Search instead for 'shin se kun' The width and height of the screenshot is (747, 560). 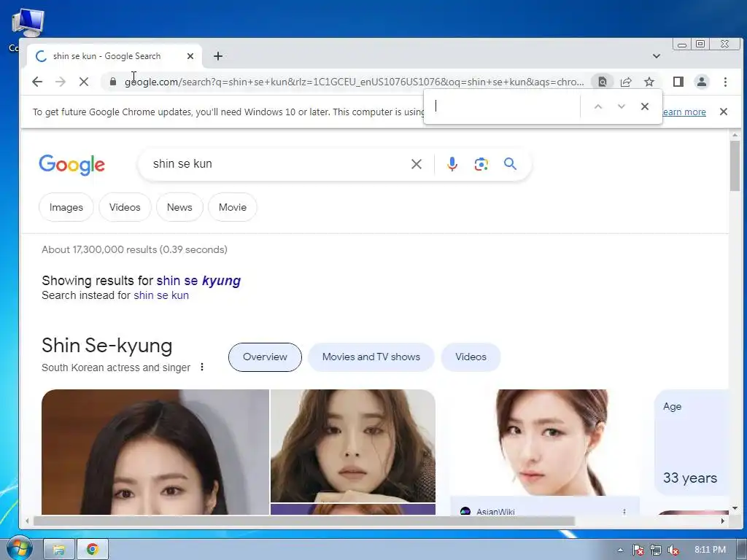point(161,295)
